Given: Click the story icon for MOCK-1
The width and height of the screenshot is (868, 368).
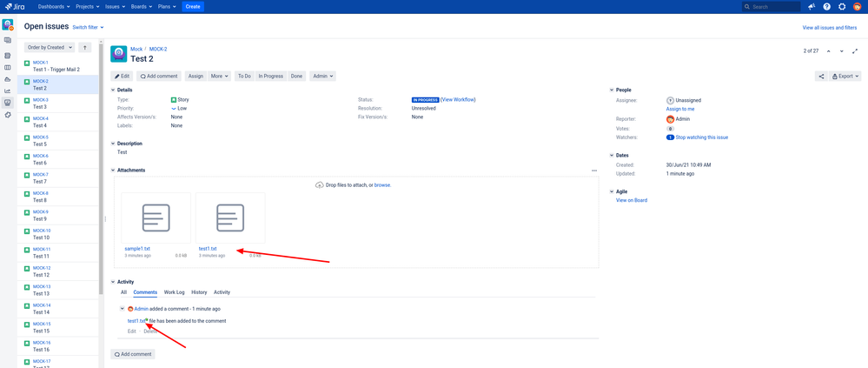Looking at the screenshot, I should [x=27, y=64].
